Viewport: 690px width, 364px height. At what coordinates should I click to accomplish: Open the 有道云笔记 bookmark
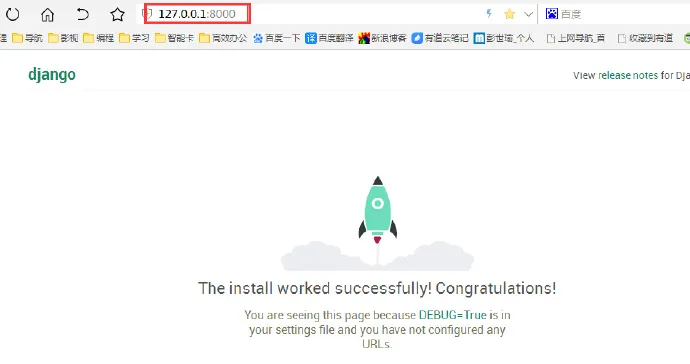pos(440,38)
